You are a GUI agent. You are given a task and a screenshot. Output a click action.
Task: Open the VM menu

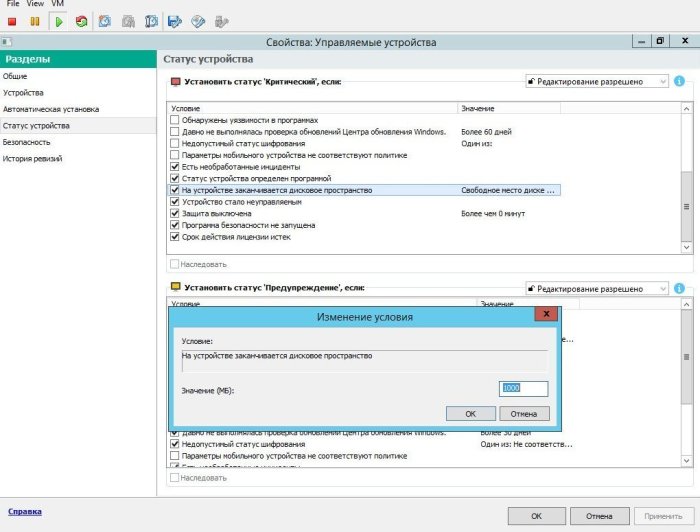58,4
